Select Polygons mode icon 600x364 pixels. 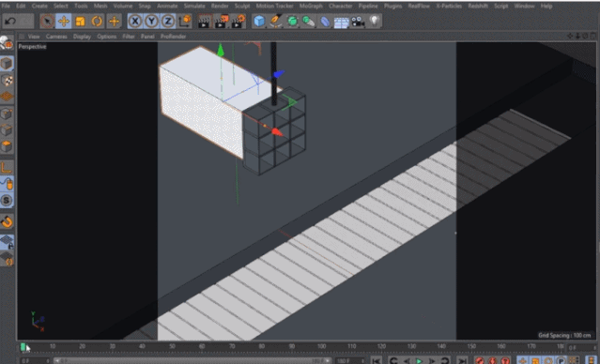(7, 146)
